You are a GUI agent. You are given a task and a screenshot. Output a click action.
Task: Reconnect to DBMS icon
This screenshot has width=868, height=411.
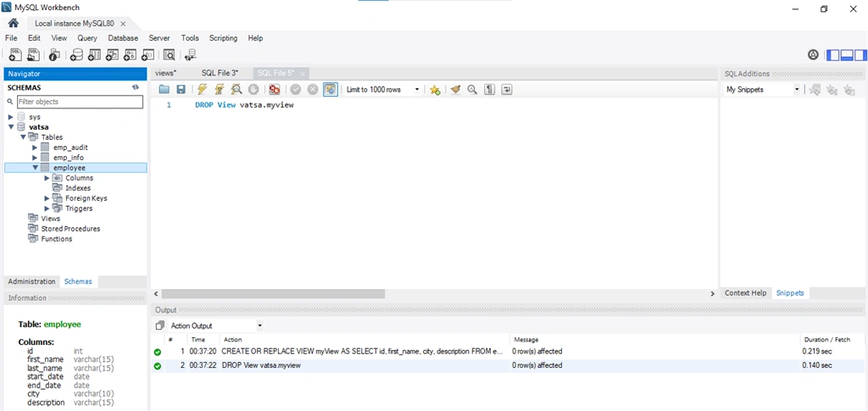pos(191,54)
